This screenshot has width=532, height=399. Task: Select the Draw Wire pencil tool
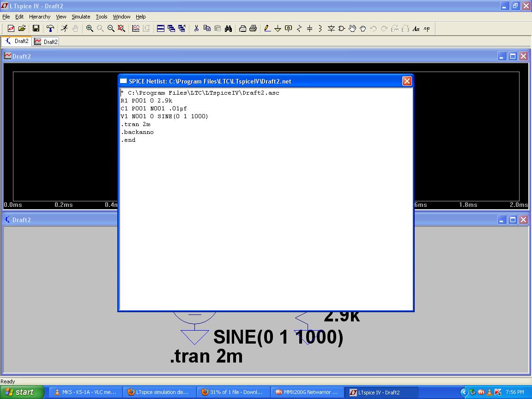(267, 29)
